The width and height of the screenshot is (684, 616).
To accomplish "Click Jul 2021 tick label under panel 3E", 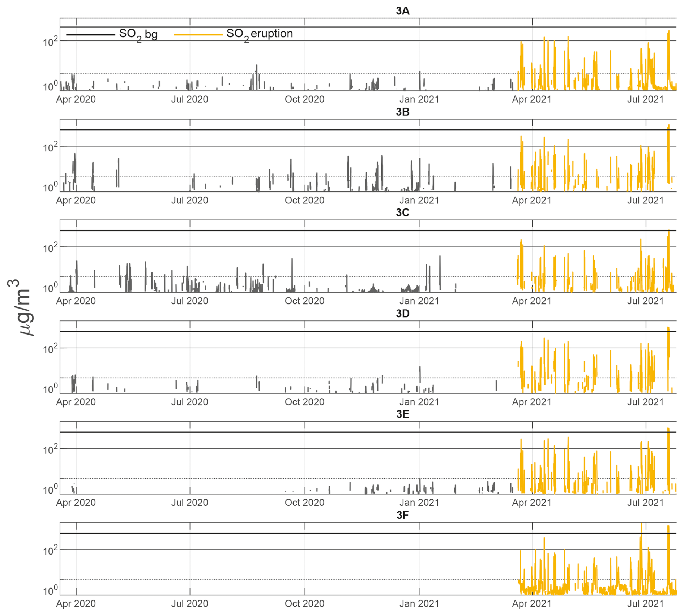I will tap(645, 503).
